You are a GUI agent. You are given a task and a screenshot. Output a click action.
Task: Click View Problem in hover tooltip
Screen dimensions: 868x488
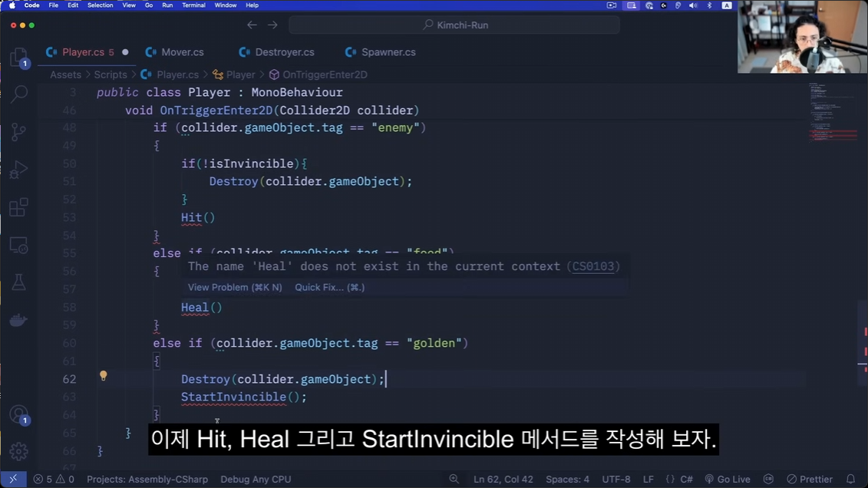tap(235, 287)
